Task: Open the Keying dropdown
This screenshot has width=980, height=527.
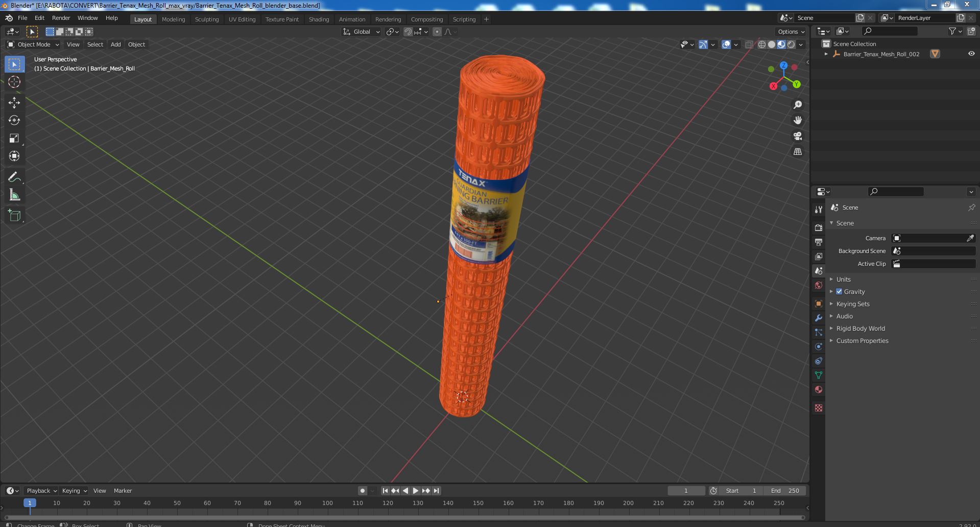Action: click(x=74, y=491)
